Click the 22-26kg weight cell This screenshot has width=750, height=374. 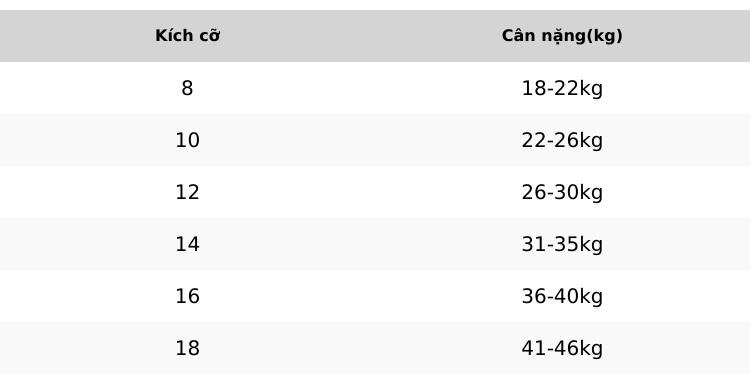click(x=562, y=140)
